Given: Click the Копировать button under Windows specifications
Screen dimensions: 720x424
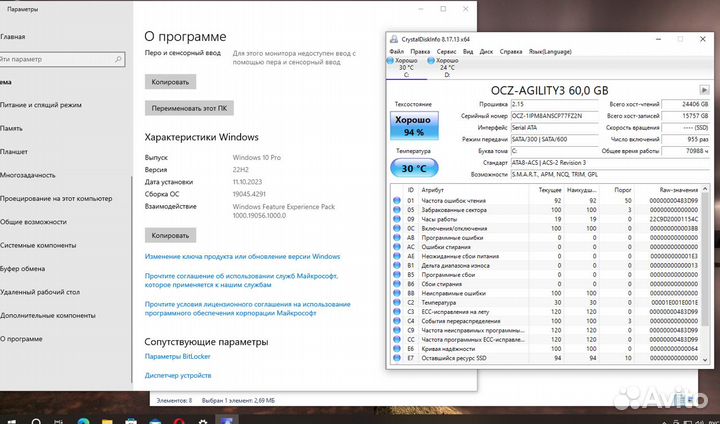Looking at the screenshot, I should click(170, 235).
